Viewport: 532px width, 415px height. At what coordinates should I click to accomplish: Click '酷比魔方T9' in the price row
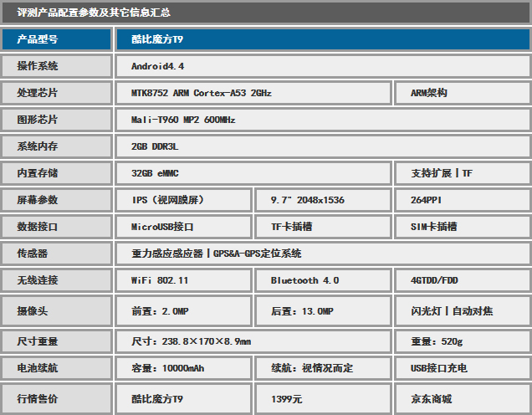183,399
